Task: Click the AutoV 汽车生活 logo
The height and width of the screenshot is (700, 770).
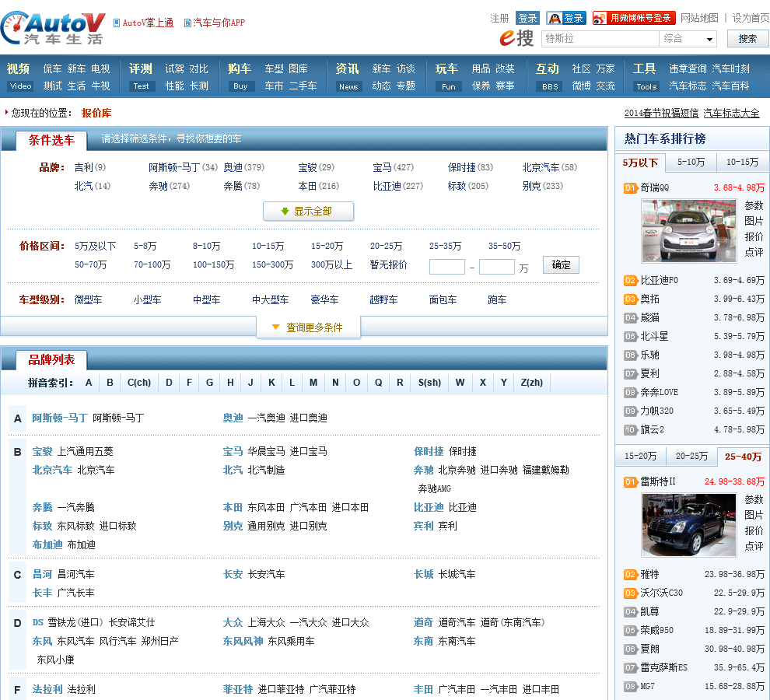Action: [53, 27]
